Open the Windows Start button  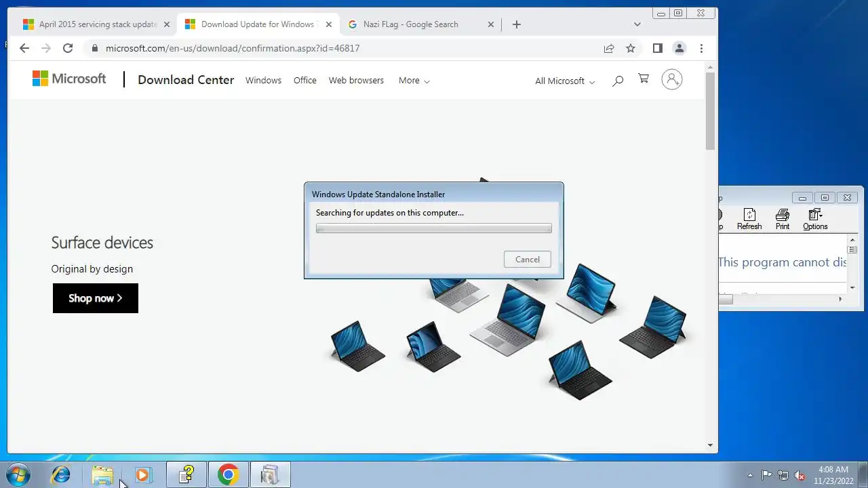[x=18, y=475]
